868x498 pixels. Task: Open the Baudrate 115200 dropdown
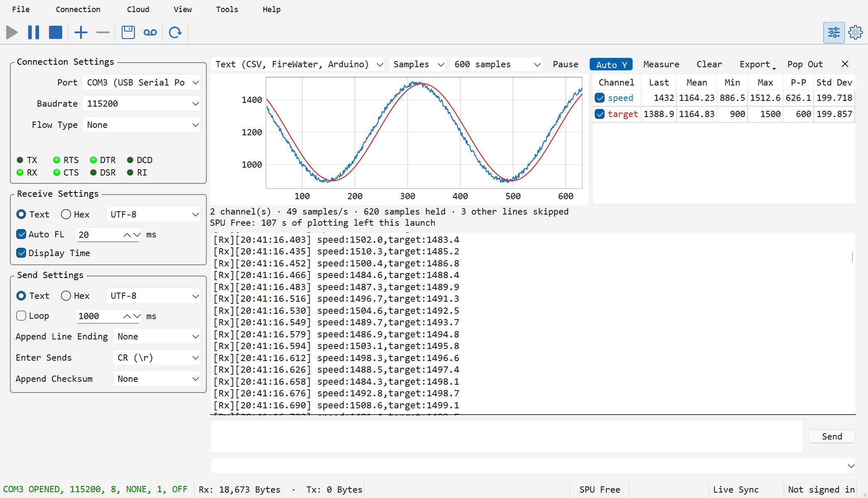pyautogui.click(x=141, y=104)
